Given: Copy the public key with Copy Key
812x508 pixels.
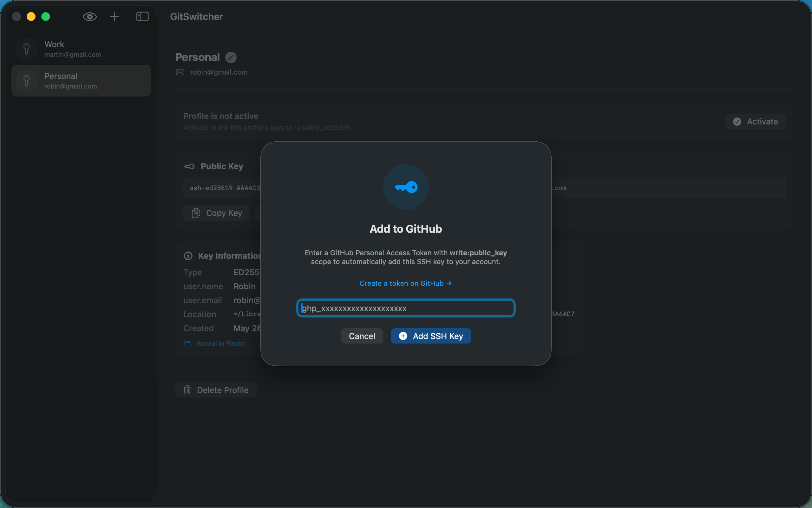Looking at the screenshot, I should tap(217, 213).
